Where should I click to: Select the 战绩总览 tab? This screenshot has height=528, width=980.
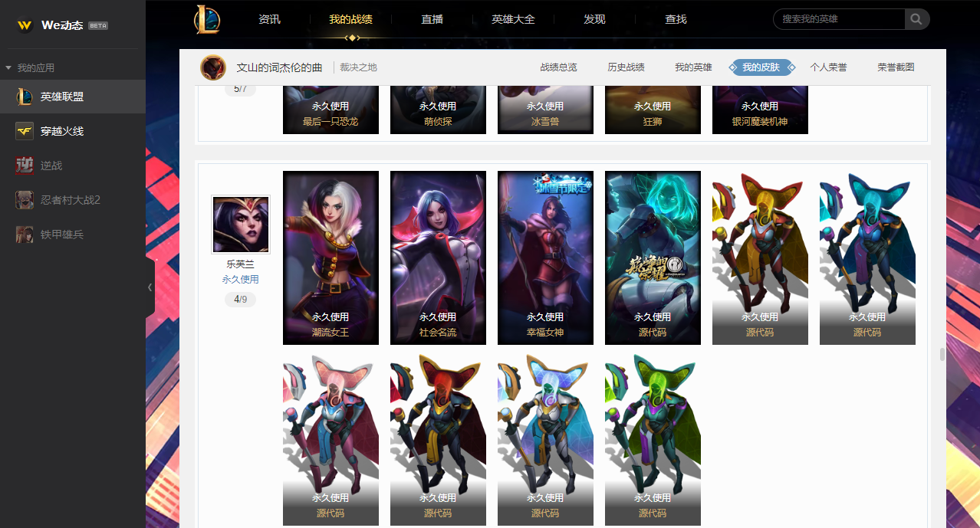pyautogui.click(x=558, y=67)
